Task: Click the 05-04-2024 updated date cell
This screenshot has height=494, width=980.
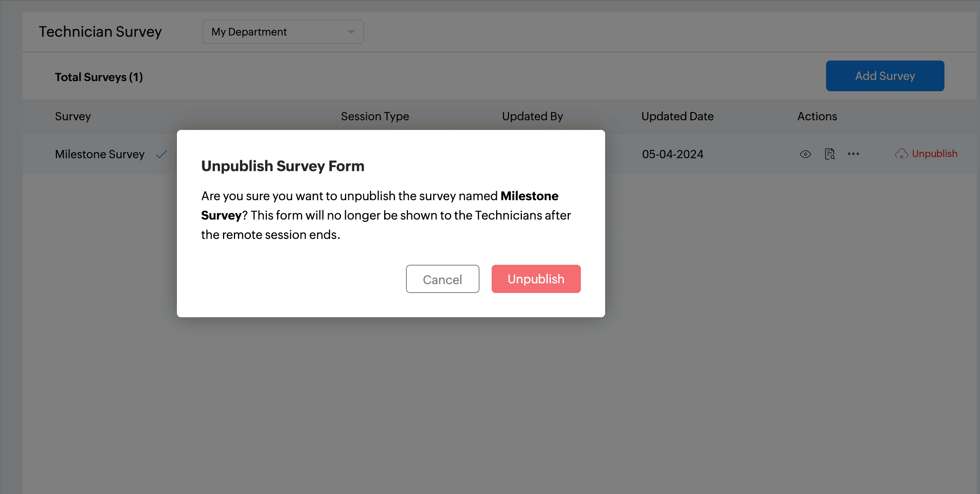Action: [673, 154]
